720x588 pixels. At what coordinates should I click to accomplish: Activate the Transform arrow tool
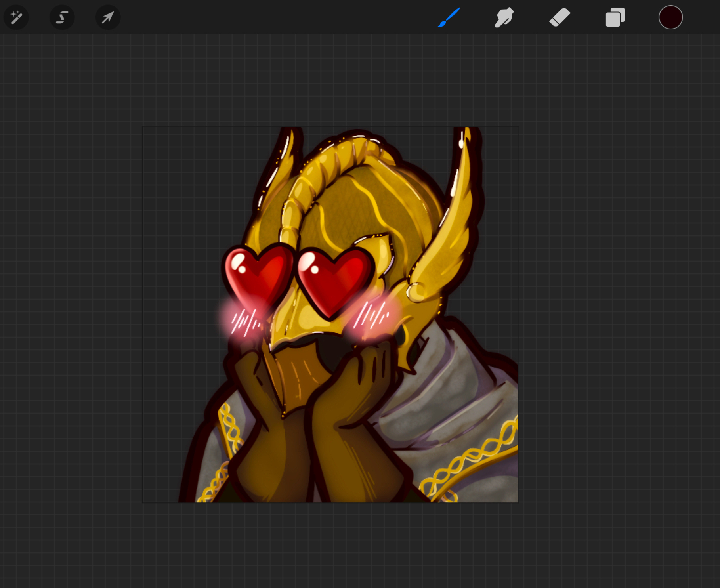click(x=108, y=17)
